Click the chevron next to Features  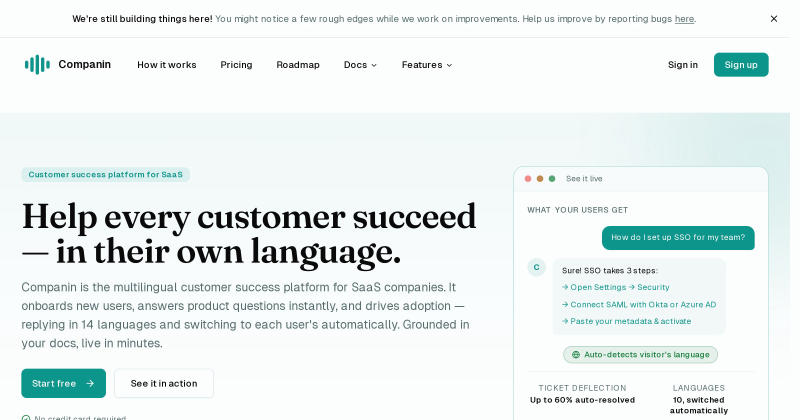pyautogui.click(x=449, y=65)
